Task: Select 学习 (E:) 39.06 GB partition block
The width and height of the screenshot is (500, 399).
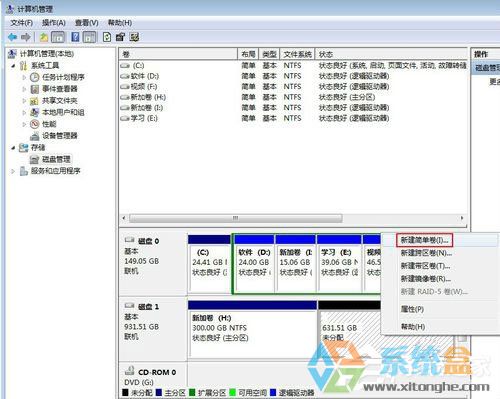Action: click(x=339, y=263)
